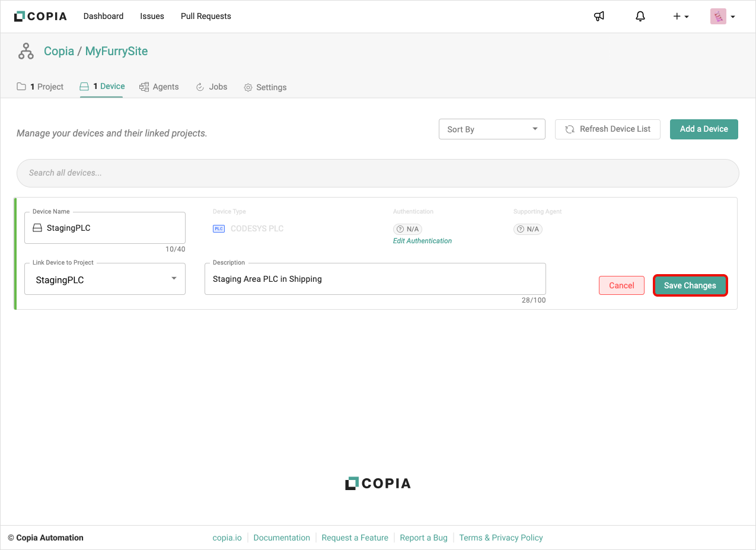This screenshot has height=550, width=756.
Task: Click the Edit Authentication link
Action: click(x=422, y=241)
